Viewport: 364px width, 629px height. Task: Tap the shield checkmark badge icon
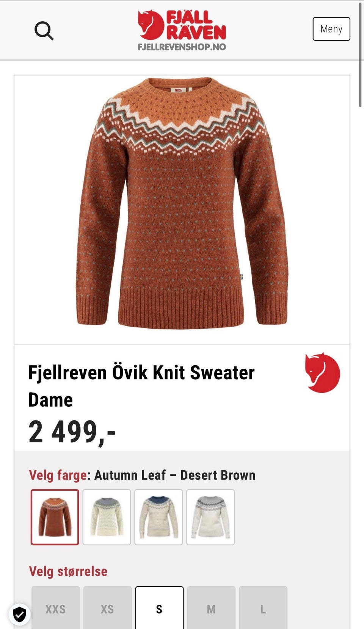pos(20,614)
